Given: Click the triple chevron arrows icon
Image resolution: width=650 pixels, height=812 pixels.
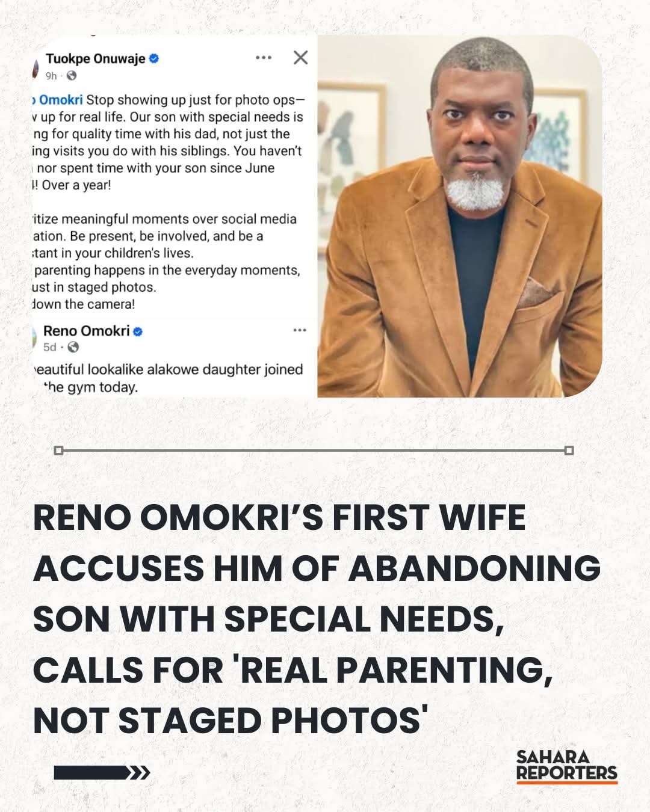Looking at the screenshot, I should point(140,773).
